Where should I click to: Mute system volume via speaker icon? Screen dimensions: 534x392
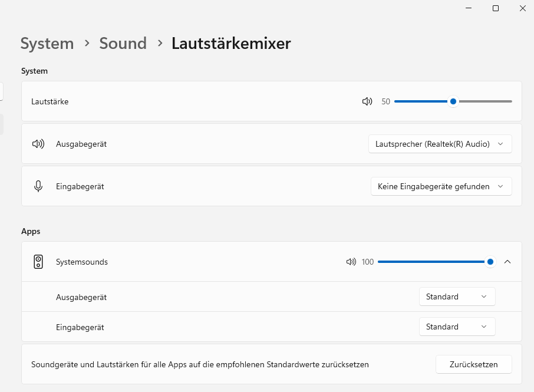pos(367,101)
